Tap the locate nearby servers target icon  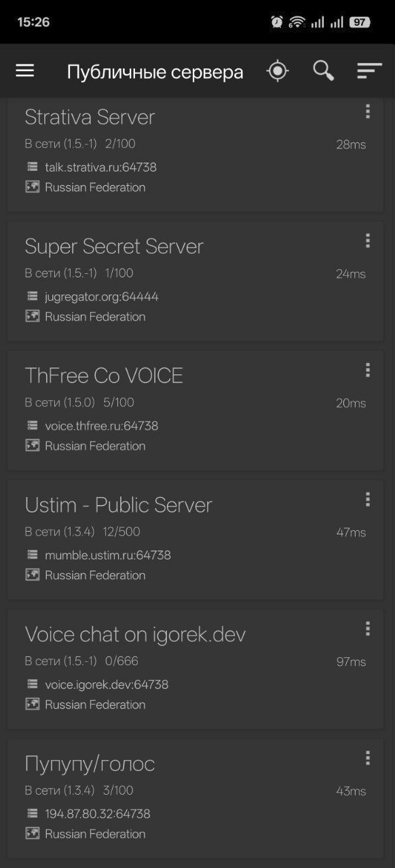[278, 71]
